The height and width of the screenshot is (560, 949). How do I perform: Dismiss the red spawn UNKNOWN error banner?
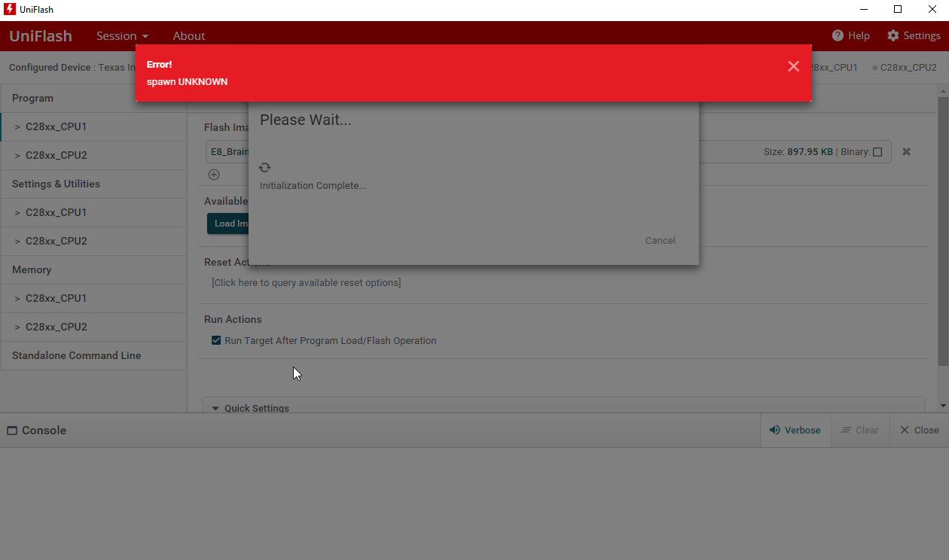coord(793,66)
